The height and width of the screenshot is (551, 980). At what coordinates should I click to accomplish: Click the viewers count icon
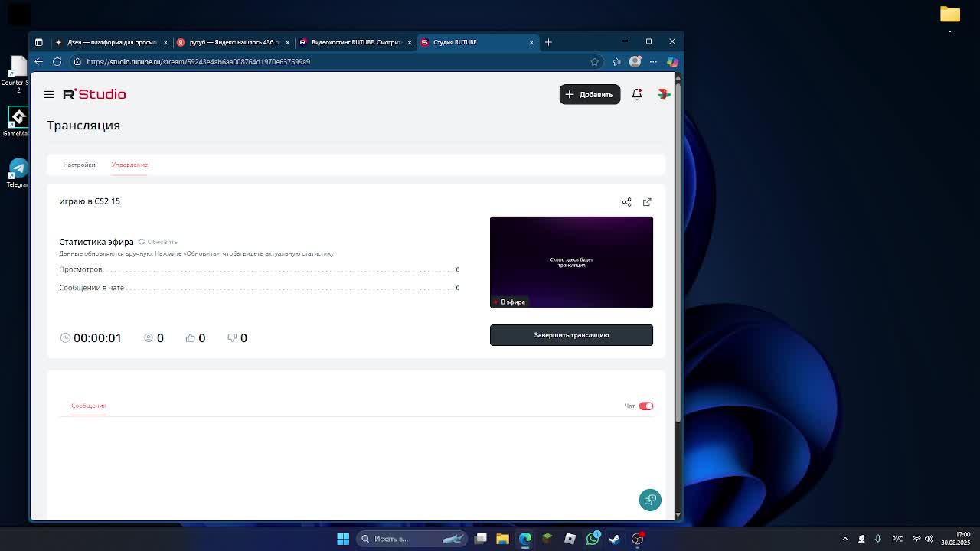coord(149,338)
